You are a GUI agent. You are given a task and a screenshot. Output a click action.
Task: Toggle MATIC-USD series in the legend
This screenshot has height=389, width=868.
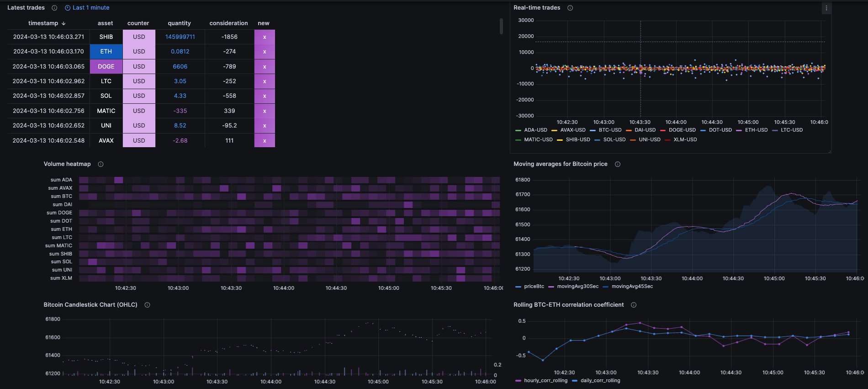coord(538,139)
